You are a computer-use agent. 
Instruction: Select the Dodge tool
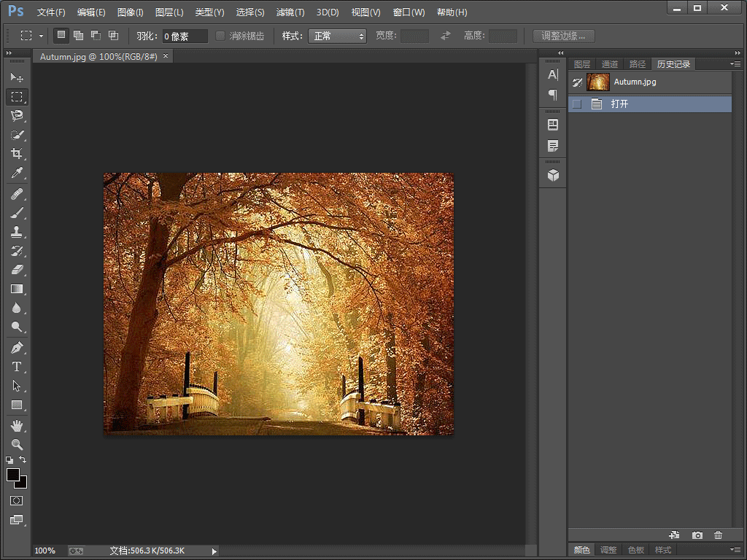click(x=17, y=327)
